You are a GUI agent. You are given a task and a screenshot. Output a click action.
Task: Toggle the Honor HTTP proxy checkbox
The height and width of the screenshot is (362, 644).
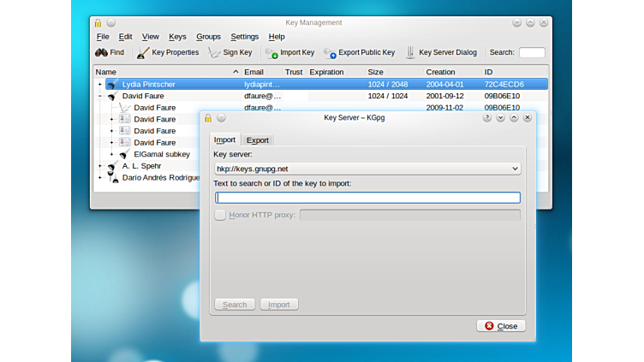(220, 215)
